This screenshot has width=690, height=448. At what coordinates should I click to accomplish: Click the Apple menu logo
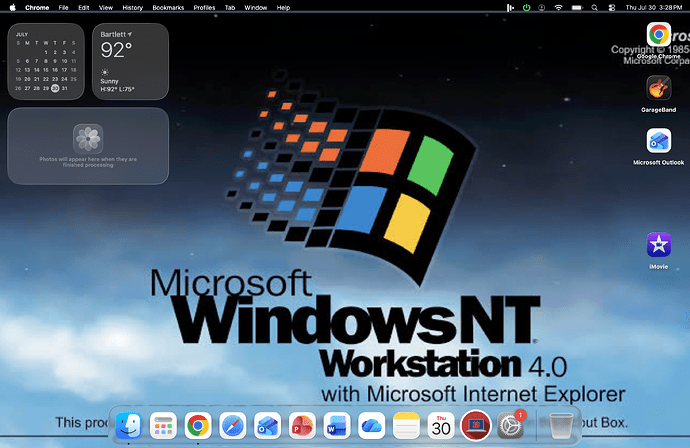(12, 7)
